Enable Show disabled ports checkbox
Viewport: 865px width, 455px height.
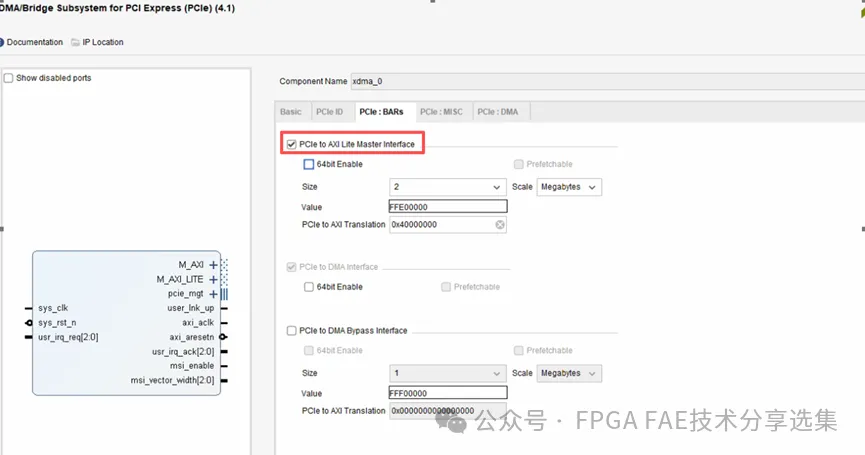coord(9,78)
